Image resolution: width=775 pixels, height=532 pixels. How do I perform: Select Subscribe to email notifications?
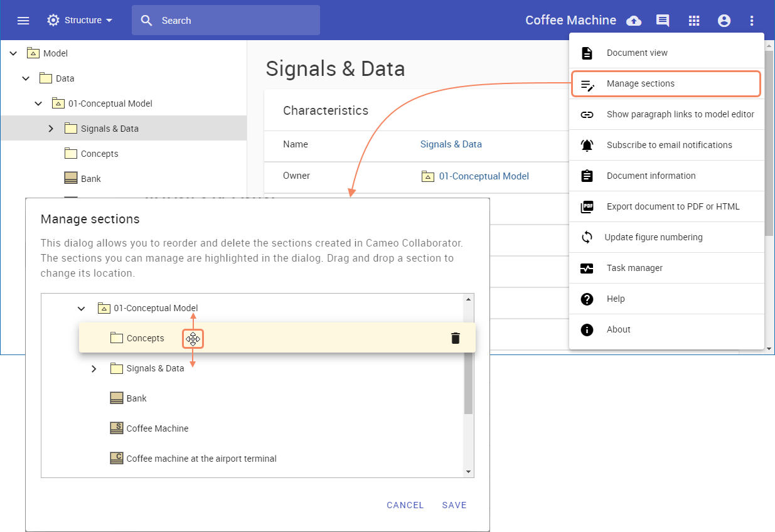(669, 145)
